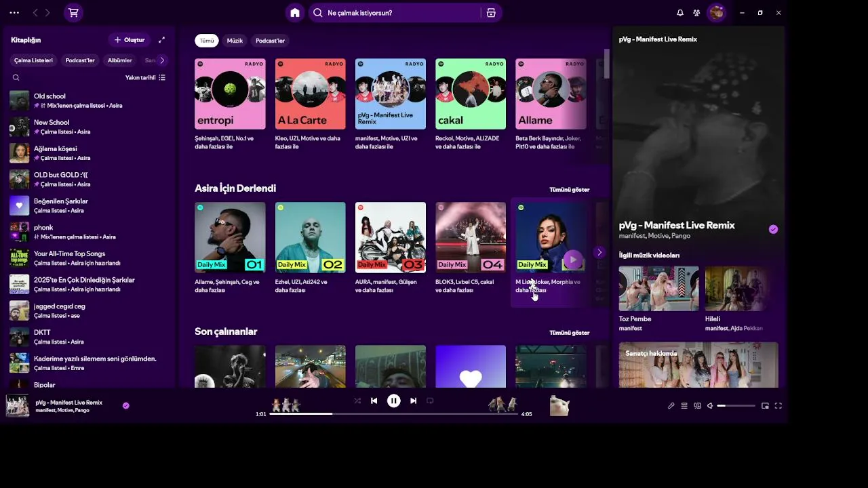This screenshot has height=488, width=868.
Task: Select the Müzik tab
Action: (235, 41)
